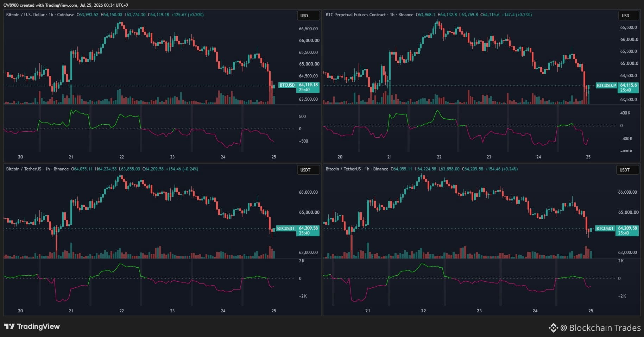This screenshot has width=644, height=337.
Task: Click the −2K indicator axis label in lower-right chart
Action: pos(622,296)
